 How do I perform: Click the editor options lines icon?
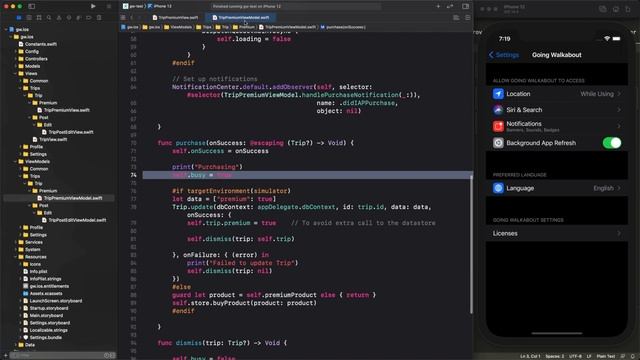pyautogui.click(x=456, y=18)
